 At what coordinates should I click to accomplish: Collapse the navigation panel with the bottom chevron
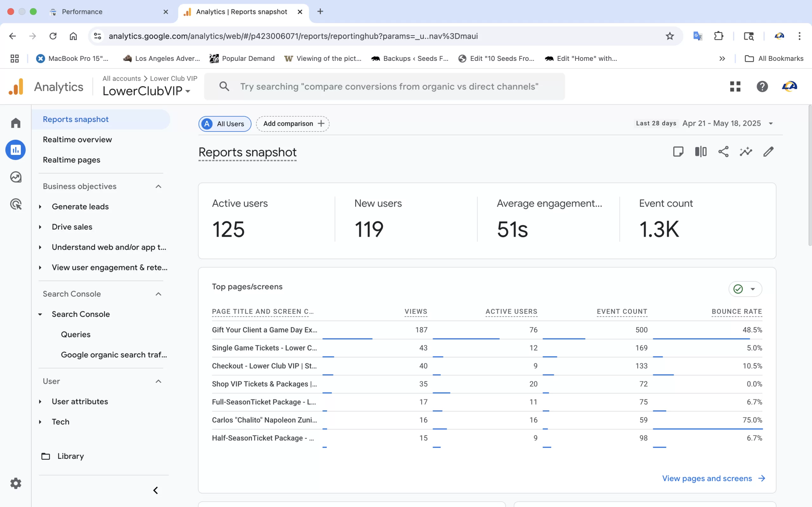tap(155, 490)
